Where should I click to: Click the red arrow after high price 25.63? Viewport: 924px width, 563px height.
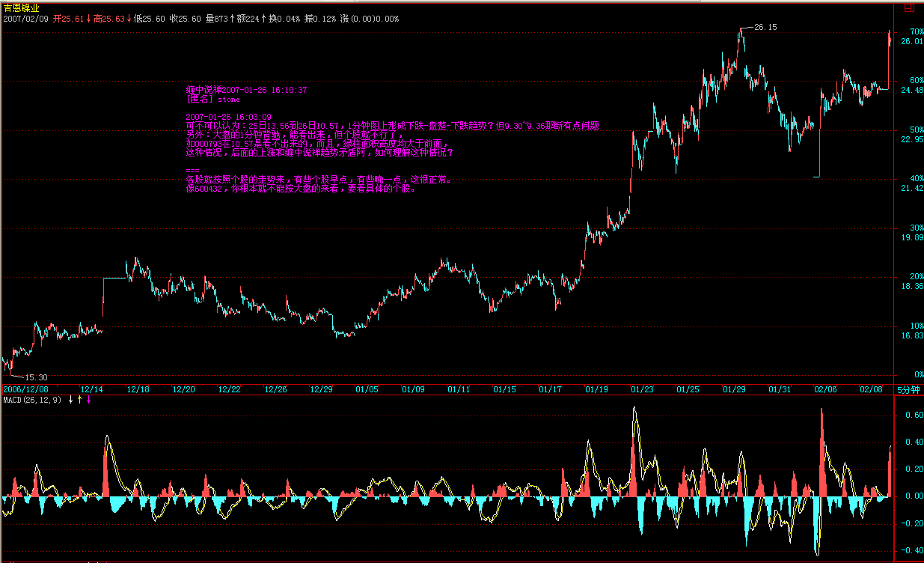coord(128,19)
